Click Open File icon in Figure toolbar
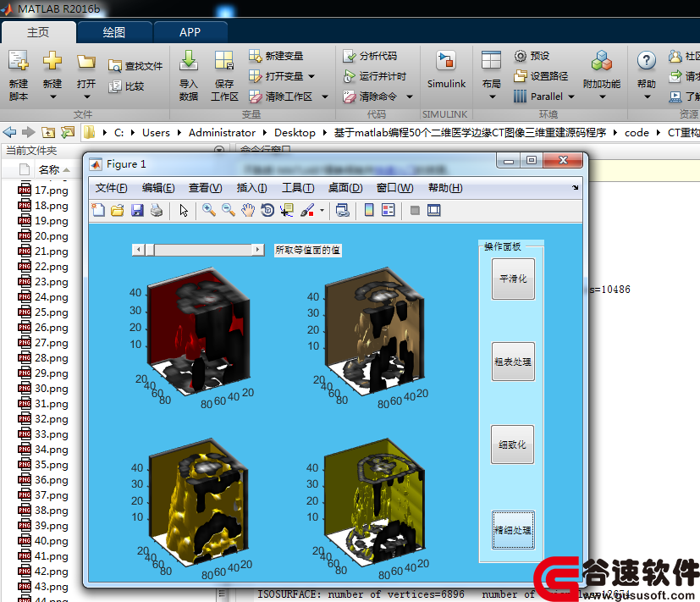Screen dimensions: 700x602 tap(118, 210)
